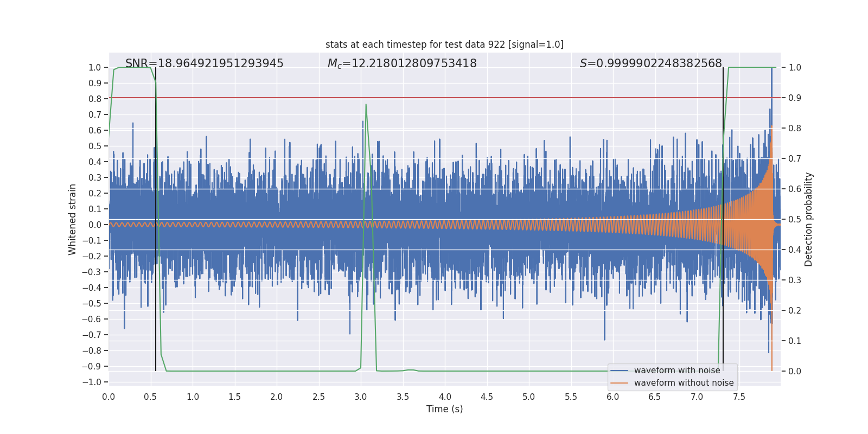Screen dimensions: 868x434
Task: Click the SNR=18.96 annotation text
Action: pyautogui.click(x=204, y=63)
